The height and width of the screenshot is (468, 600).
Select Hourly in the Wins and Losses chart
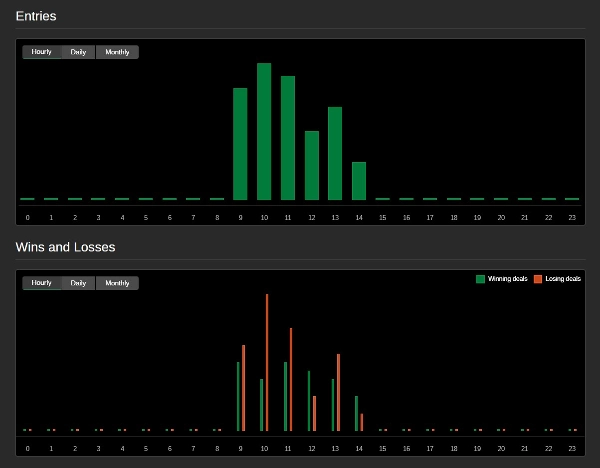click(x=42, y=283)
